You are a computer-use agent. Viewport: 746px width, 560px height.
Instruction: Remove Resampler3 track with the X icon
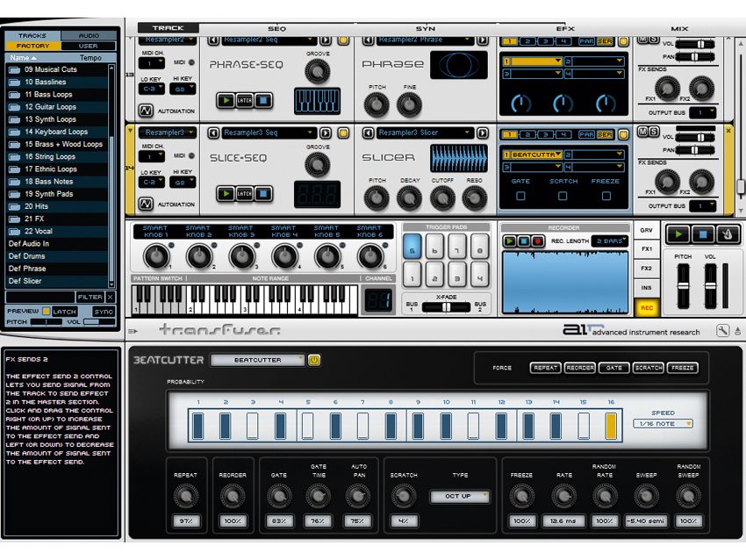pos(728,130)
